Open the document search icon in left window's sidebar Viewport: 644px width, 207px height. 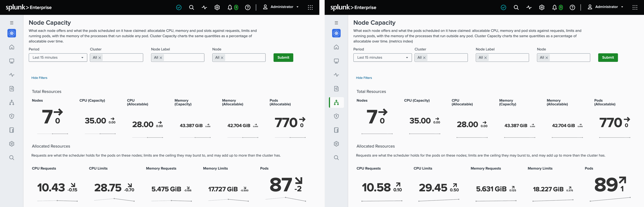12,89
